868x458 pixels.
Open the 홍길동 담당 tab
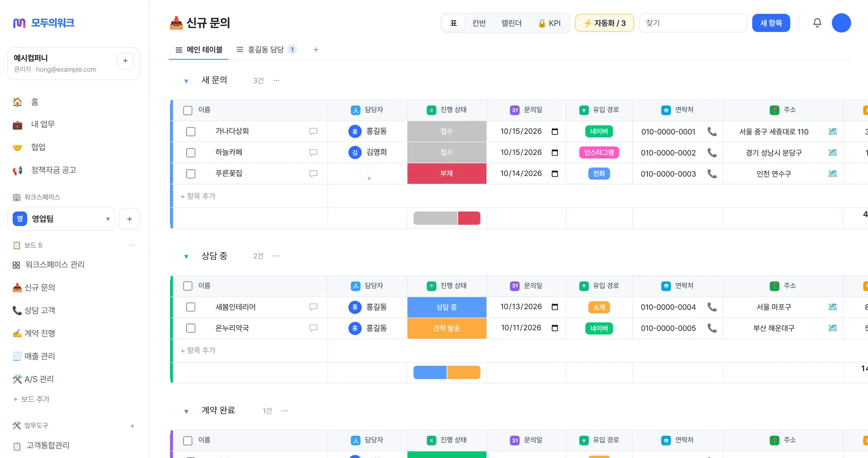266,50
